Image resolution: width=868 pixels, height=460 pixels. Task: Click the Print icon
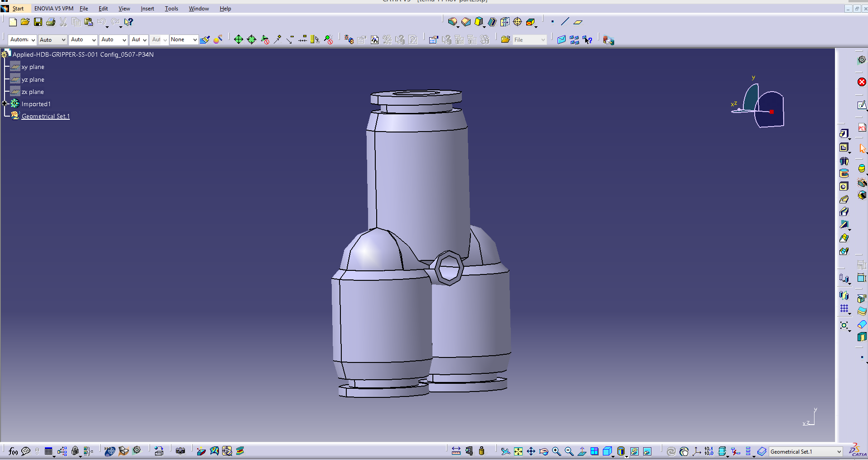[51, 22]
